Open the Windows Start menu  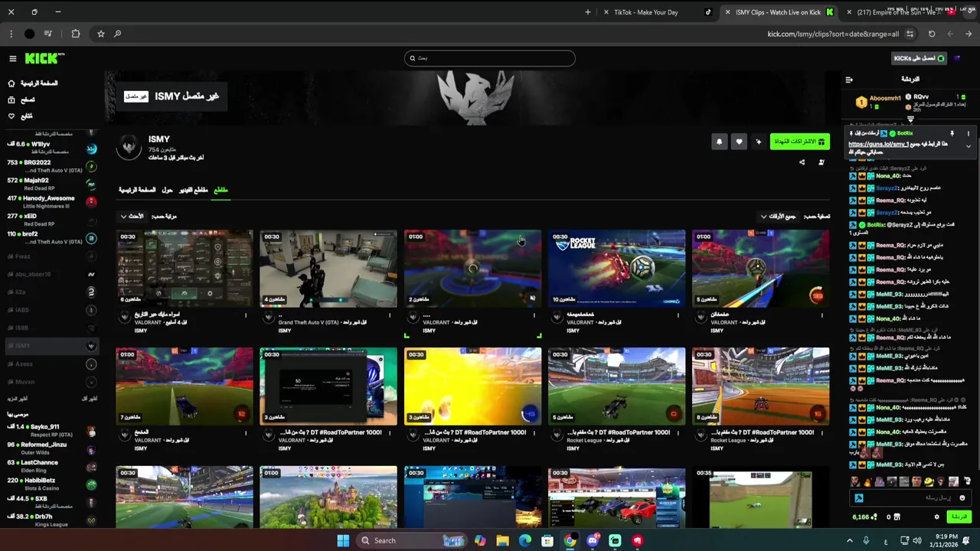343,540
